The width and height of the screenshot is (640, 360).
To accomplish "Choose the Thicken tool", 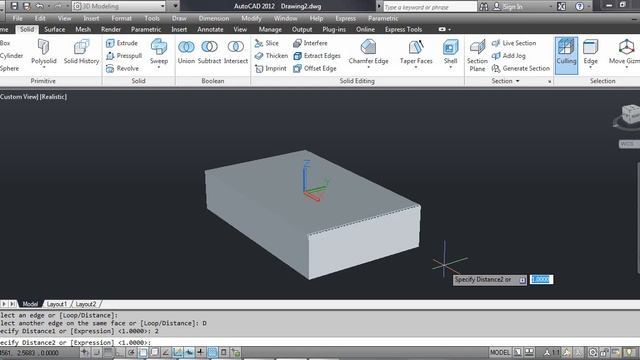I will click(x=271, y=56).
